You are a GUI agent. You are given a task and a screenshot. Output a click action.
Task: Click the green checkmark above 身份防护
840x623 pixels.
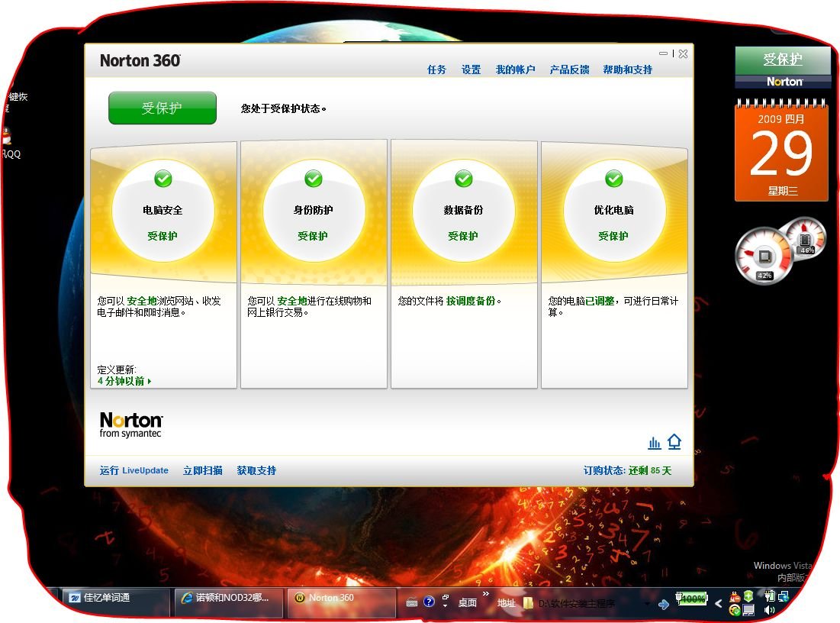click(313, 179)
